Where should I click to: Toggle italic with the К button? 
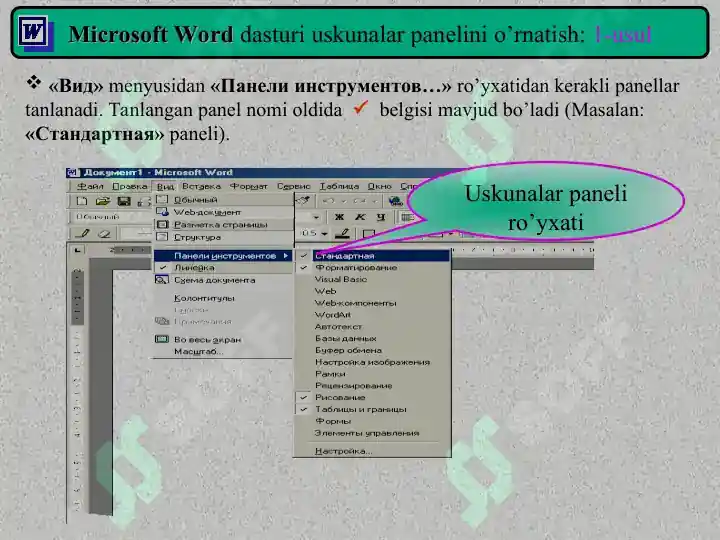click(x=360, y=217)
